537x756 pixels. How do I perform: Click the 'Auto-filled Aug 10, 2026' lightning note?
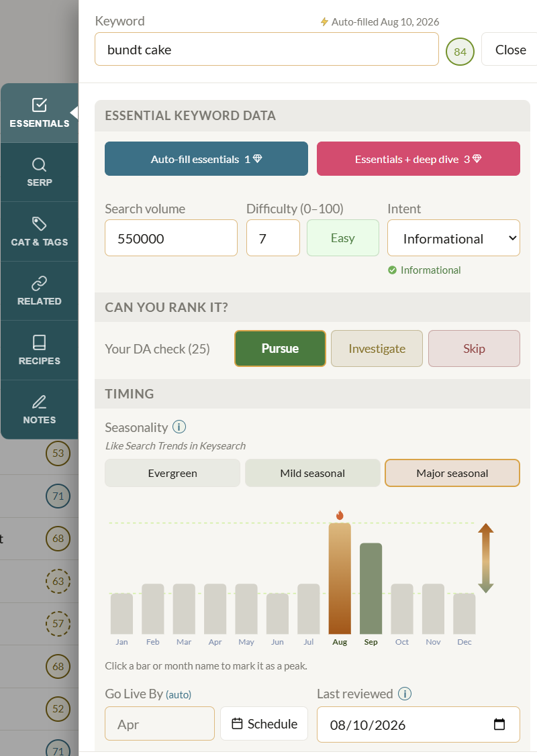(380, 21)
